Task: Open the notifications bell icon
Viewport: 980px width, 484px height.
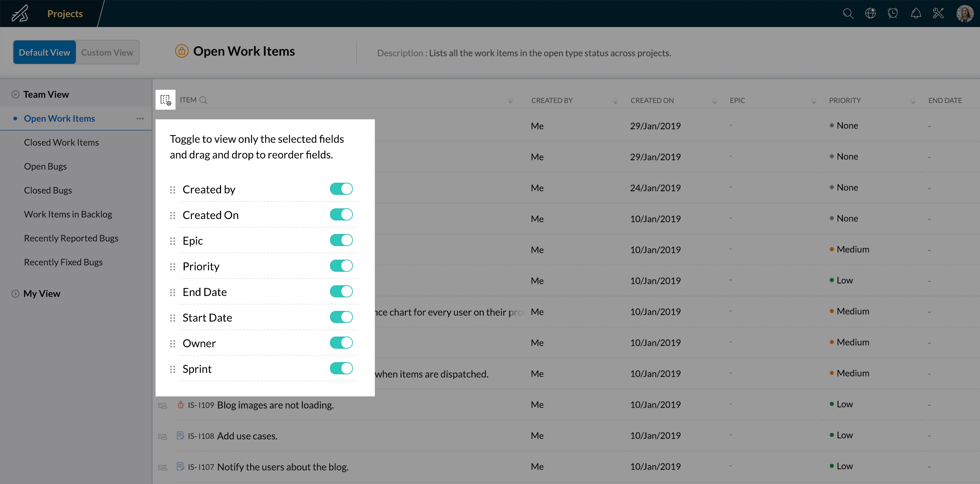Action: coord(916,14)
